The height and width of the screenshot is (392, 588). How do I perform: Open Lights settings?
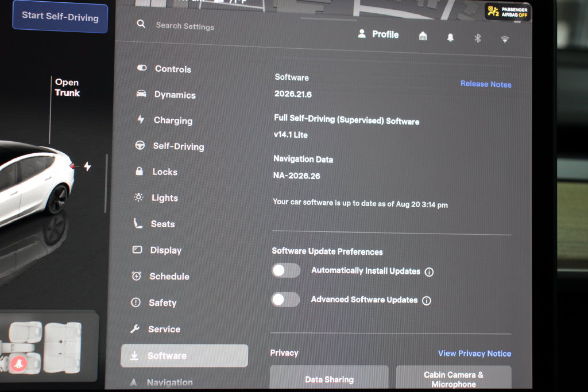[x=156, y=197]
